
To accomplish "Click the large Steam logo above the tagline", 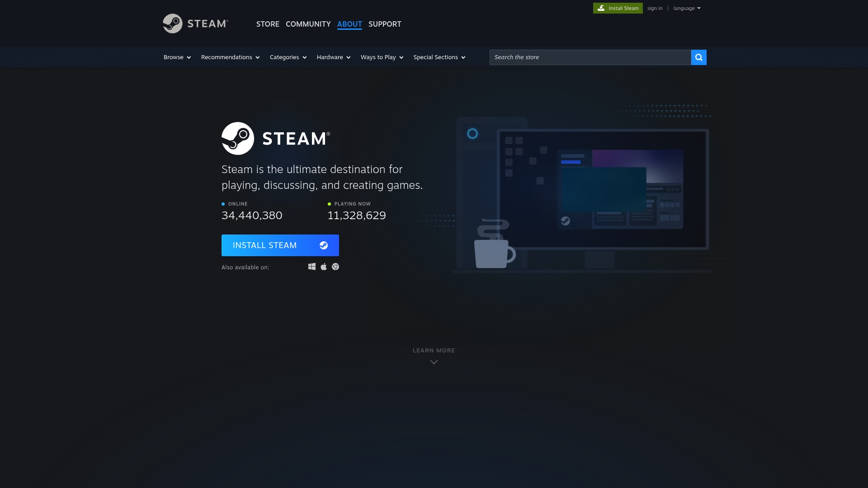I will [x=276, y=138].
